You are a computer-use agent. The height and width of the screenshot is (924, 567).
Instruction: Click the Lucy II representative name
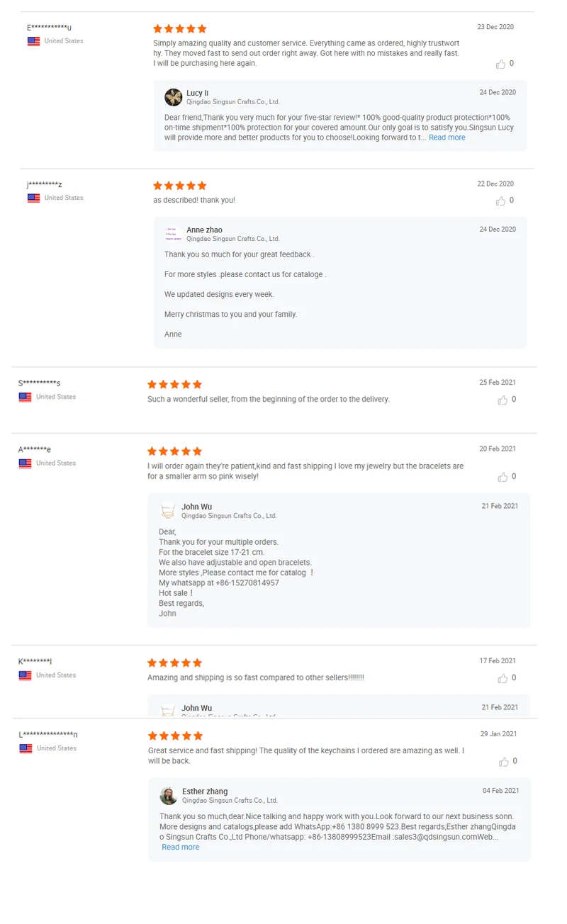197,93
